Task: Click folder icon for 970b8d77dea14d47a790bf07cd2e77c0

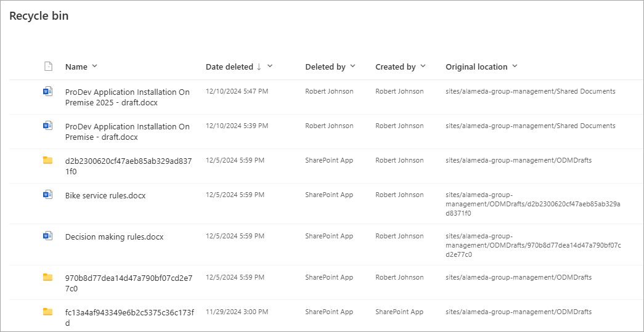Action: tap(48, 277)
